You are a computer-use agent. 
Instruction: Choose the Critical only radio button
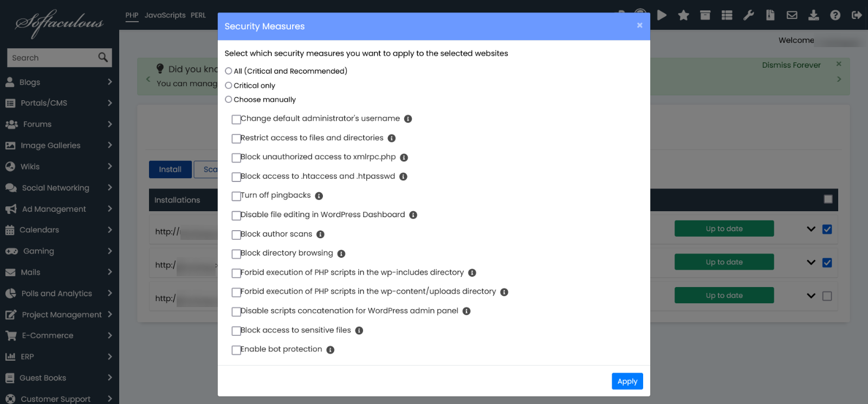point(229,86)
